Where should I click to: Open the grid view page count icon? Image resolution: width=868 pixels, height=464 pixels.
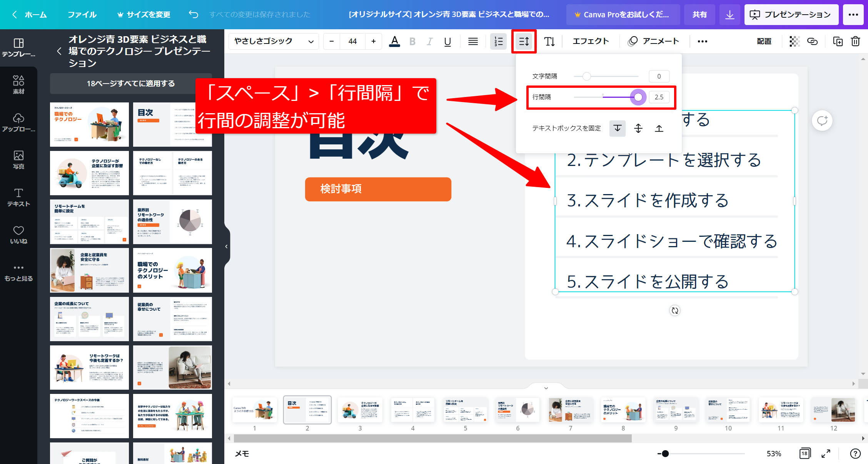[x=805, y=454]
